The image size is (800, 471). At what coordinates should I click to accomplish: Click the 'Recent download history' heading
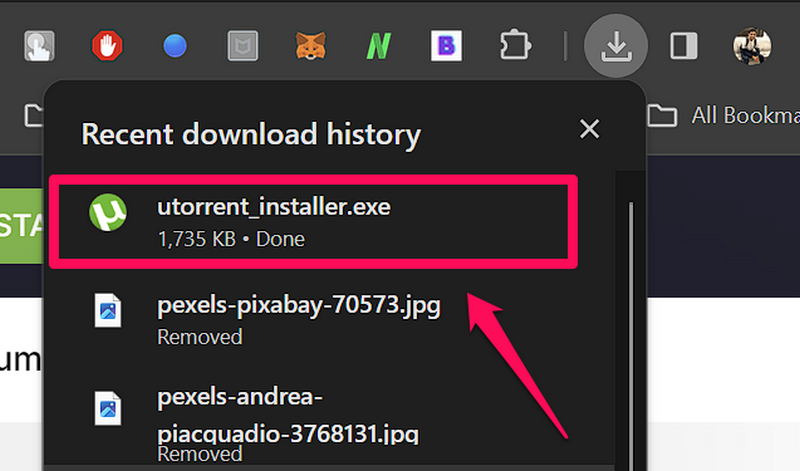(251, 135)
